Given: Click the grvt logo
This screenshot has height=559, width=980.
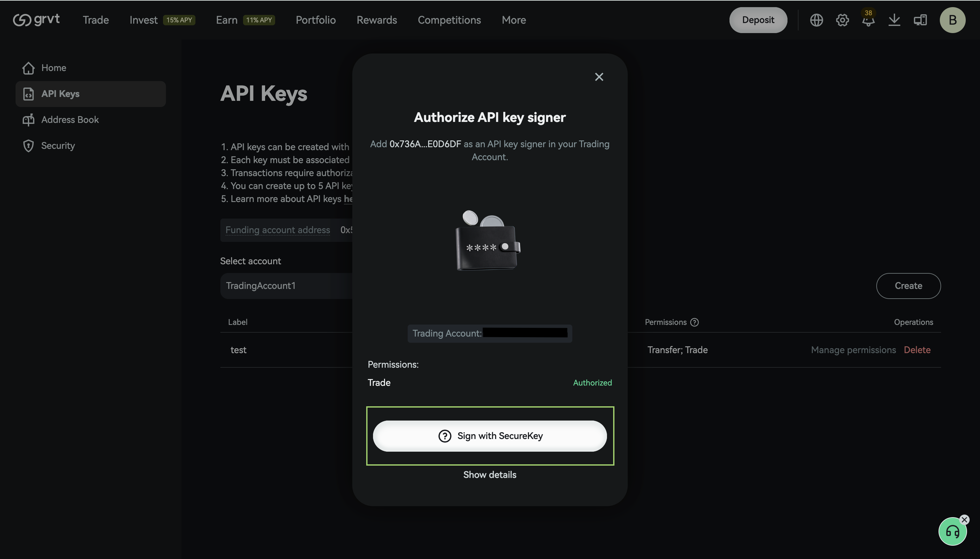Looking at the screenshot, I should tap(36, 19).
